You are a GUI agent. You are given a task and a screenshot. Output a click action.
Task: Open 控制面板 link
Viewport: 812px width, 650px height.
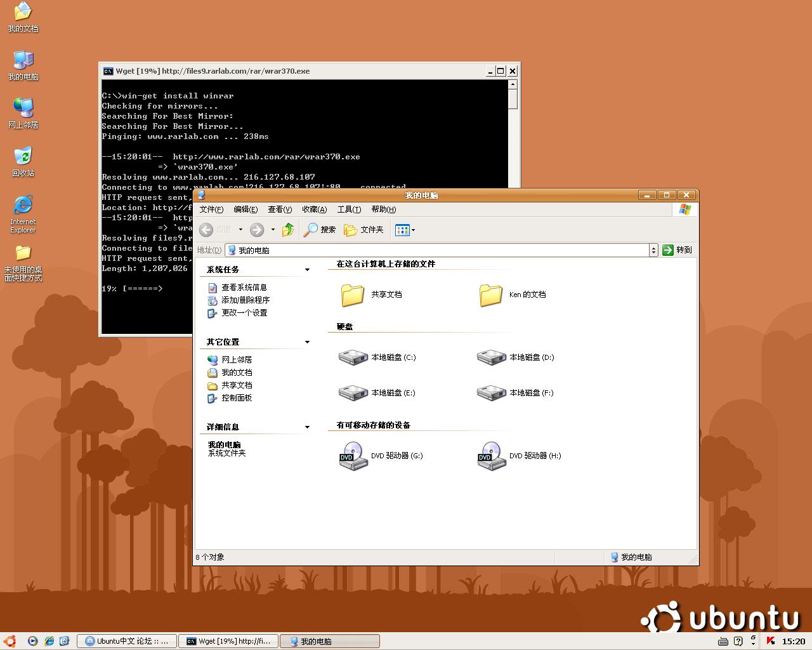[237, 398]
